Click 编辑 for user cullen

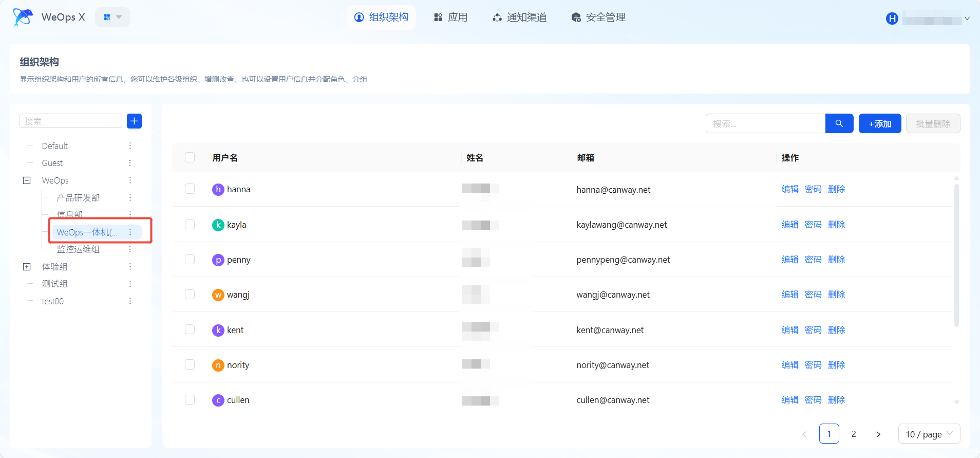[790, 400]
